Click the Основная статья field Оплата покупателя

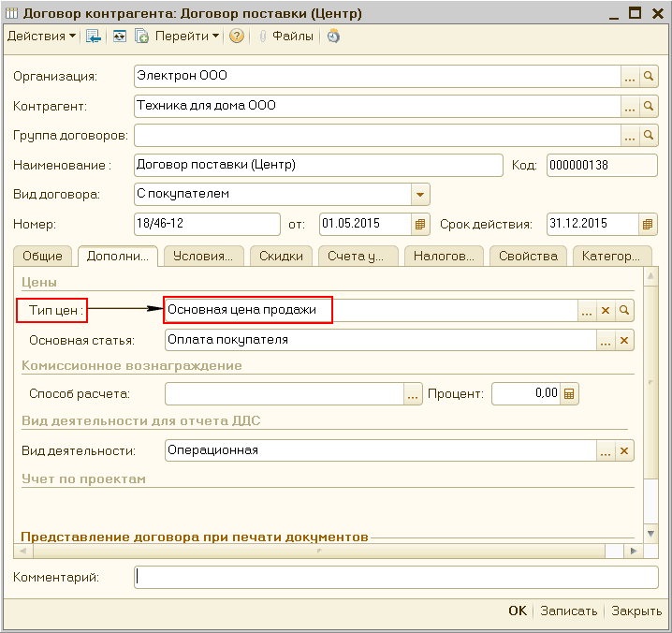click(381, 341)
